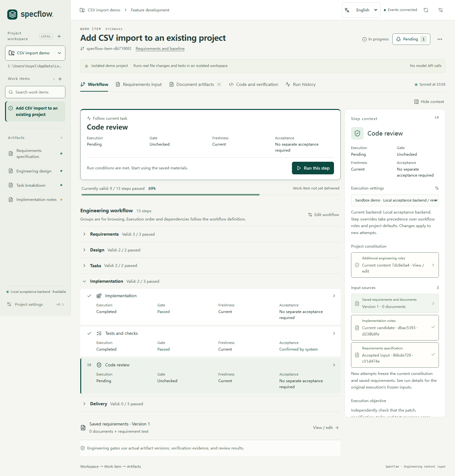Open the Additional engineering rules card

point(395,265)
